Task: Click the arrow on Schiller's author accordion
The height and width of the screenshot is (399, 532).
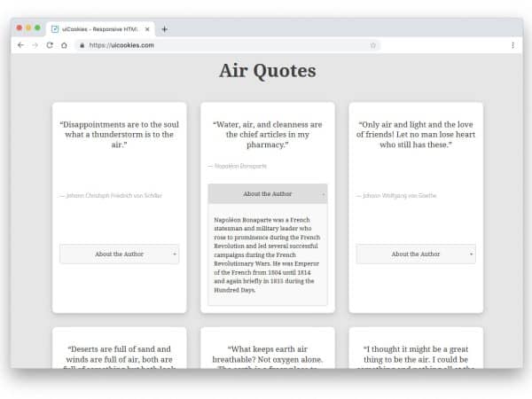Action: (175, 254)
